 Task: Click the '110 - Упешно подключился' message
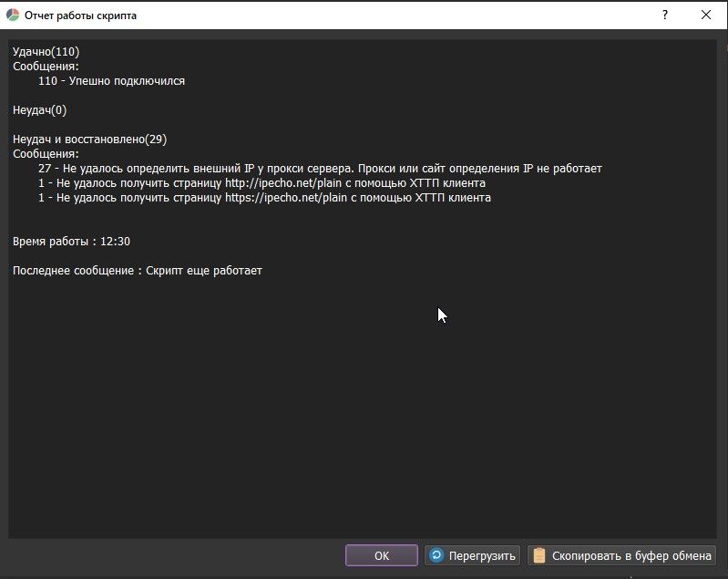coord(111,81)
